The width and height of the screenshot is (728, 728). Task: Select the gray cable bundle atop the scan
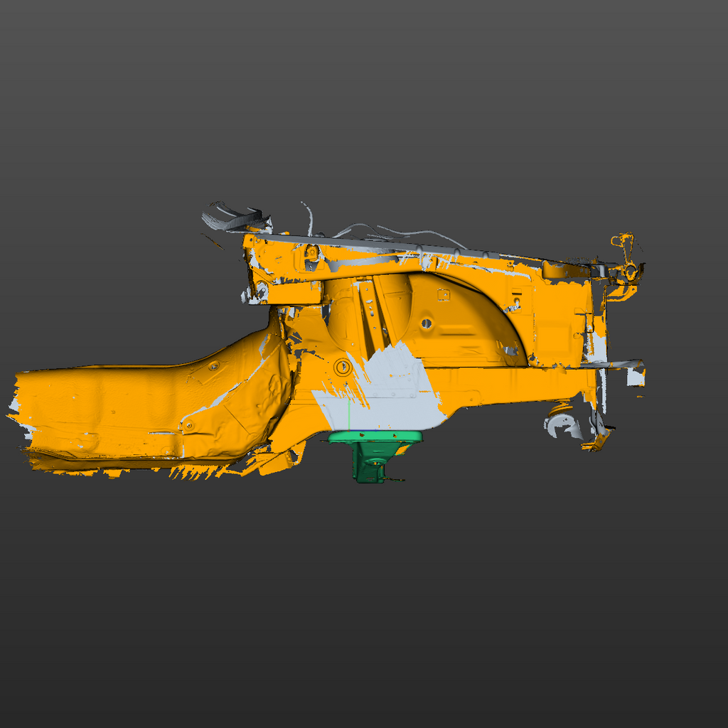coord(237,218)
